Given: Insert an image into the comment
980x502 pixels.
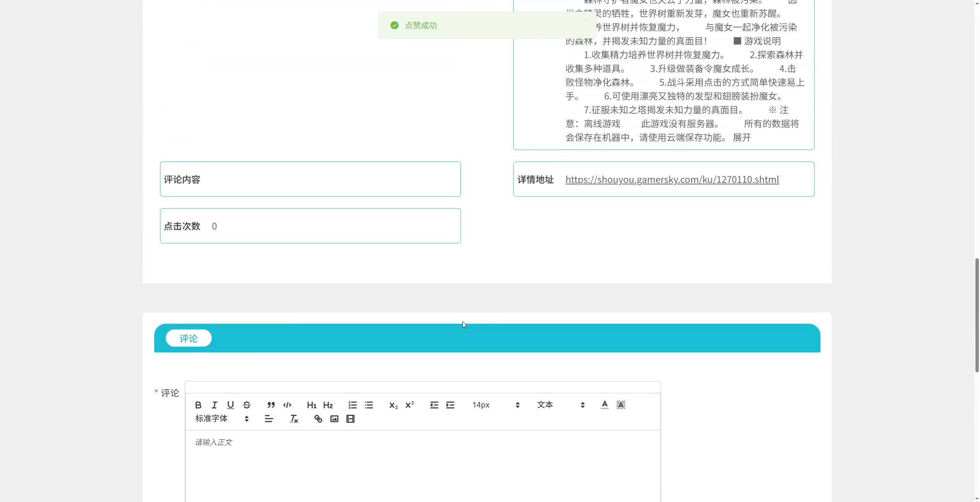Looking at the screenshot, I should (x=334, y=419).
